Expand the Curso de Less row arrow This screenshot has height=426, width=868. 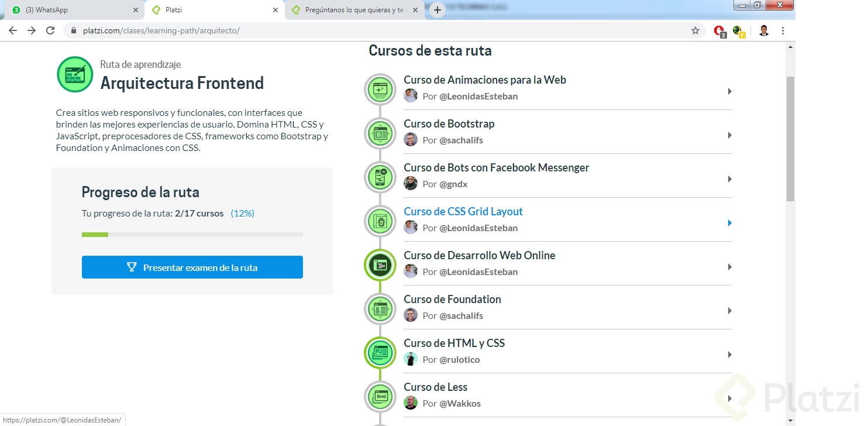pos(729,398)
